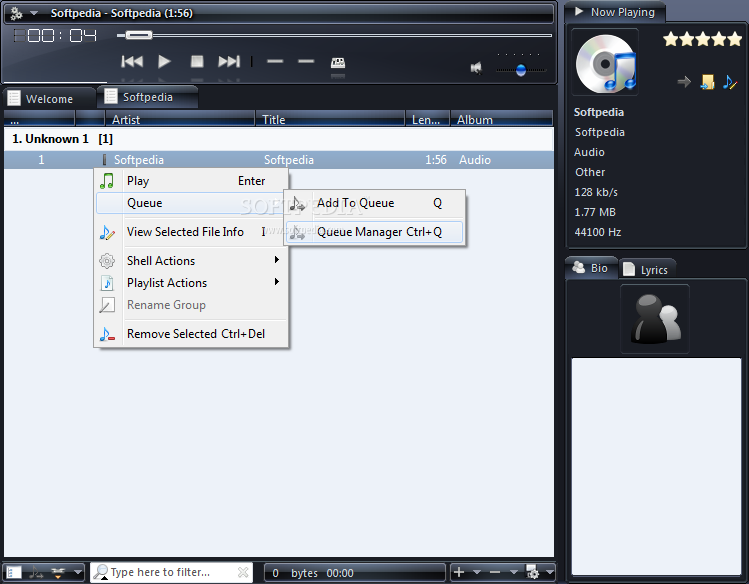The image size is (749, 584).
Task: Click the '128 kb/s' bitrate text
Action: tap(596, 192)
